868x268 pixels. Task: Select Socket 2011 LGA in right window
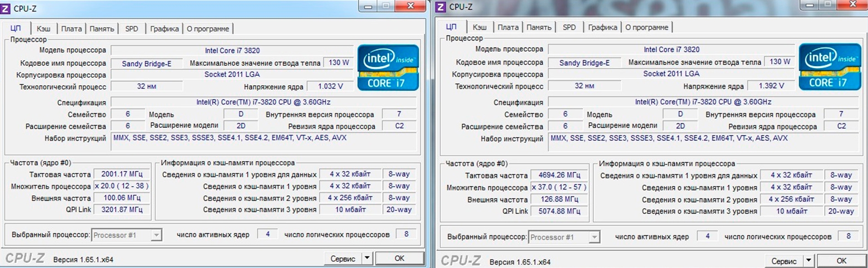(671, 74)
